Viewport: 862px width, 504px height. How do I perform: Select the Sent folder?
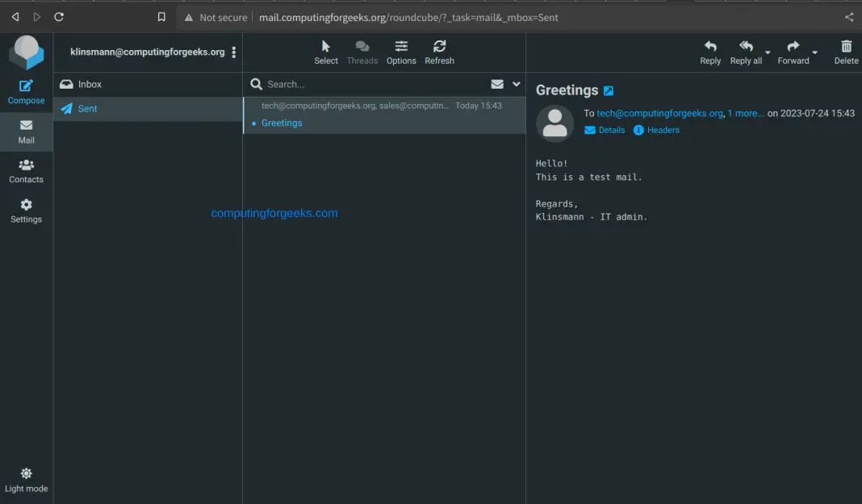(87, 109)
